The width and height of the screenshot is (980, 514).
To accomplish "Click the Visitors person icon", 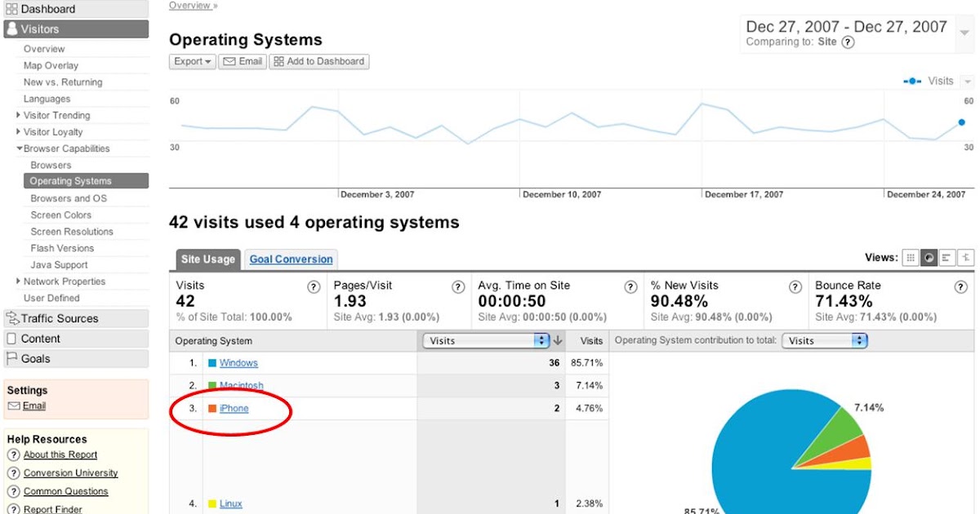I will tap(12, 29).
